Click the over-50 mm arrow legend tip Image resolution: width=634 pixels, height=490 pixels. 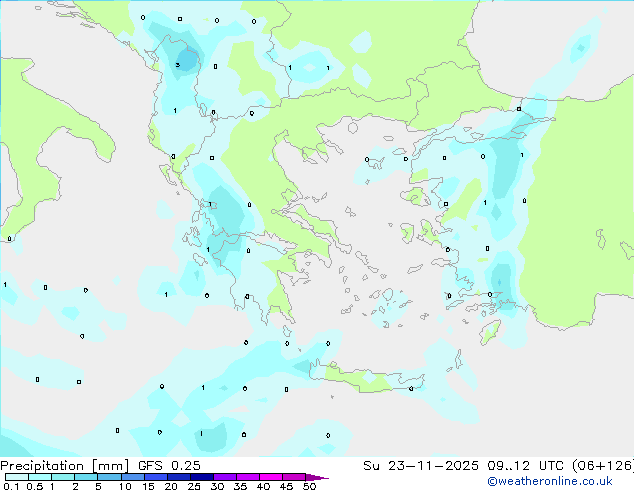coord(317,477)
